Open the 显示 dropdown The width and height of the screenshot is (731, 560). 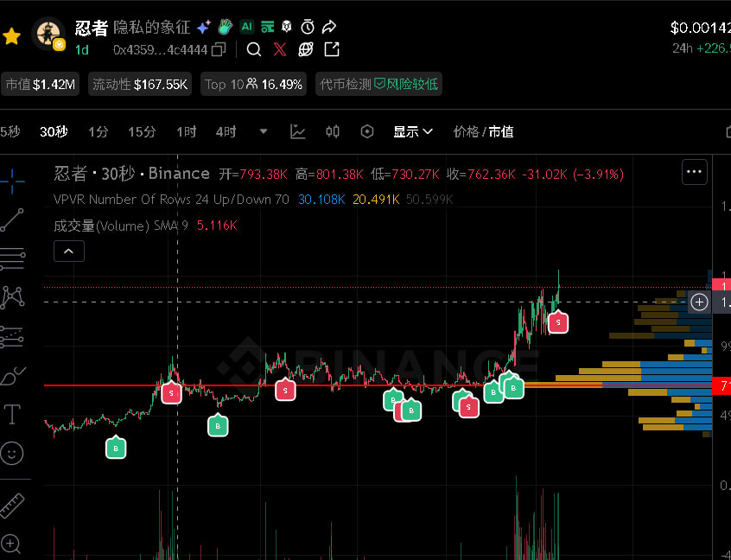412,131
